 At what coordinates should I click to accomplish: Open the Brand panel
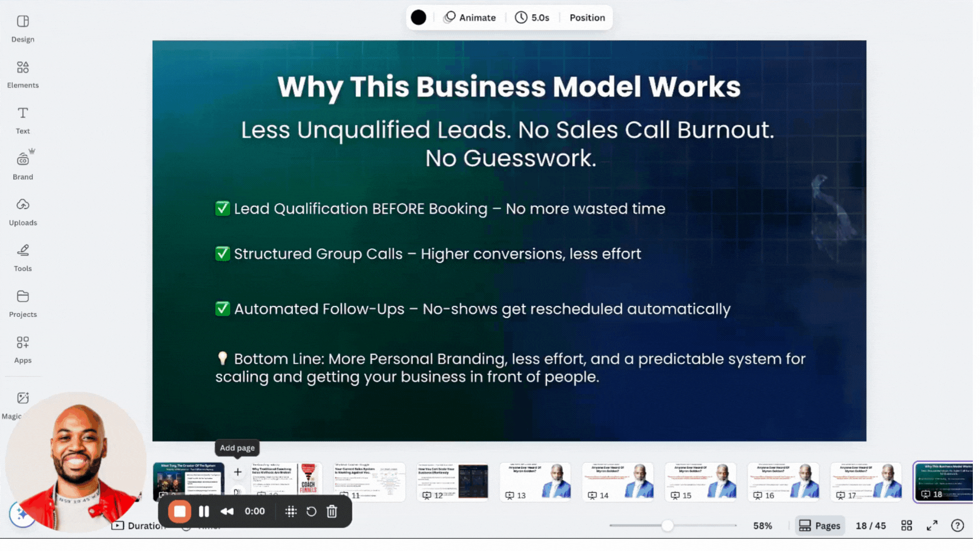click(23, 166)
